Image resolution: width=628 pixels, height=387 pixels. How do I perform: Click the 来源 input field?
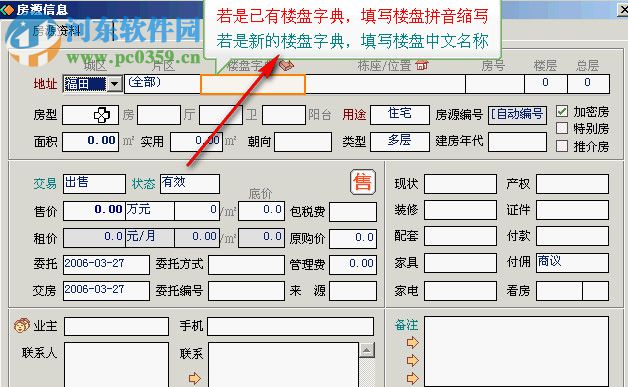point(353,291)
